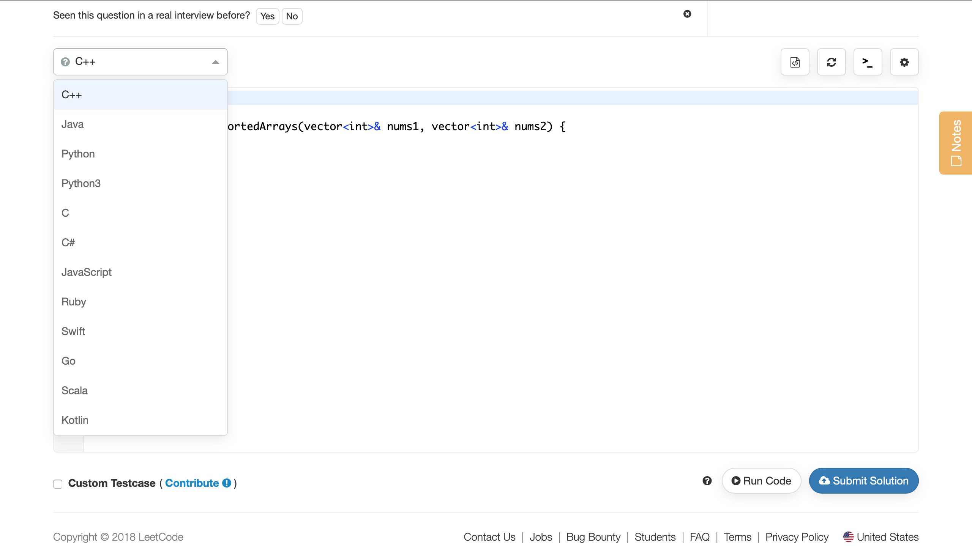972x560 pixels.
Task: Open Contact Us footer link
Action: coord(489,536)
